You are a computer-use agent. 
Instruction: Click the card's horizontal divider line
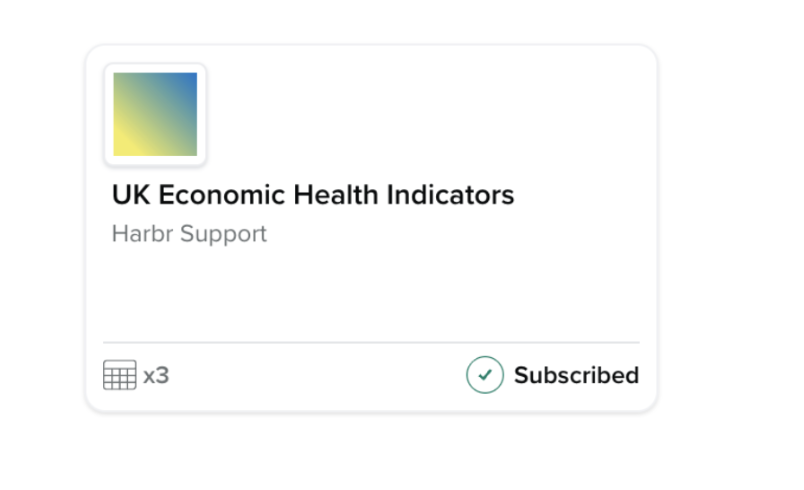370,342
